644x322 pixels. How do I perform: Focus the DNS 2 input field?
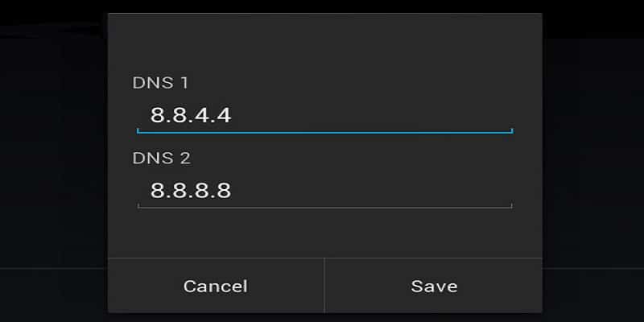[x=324, y=192]
